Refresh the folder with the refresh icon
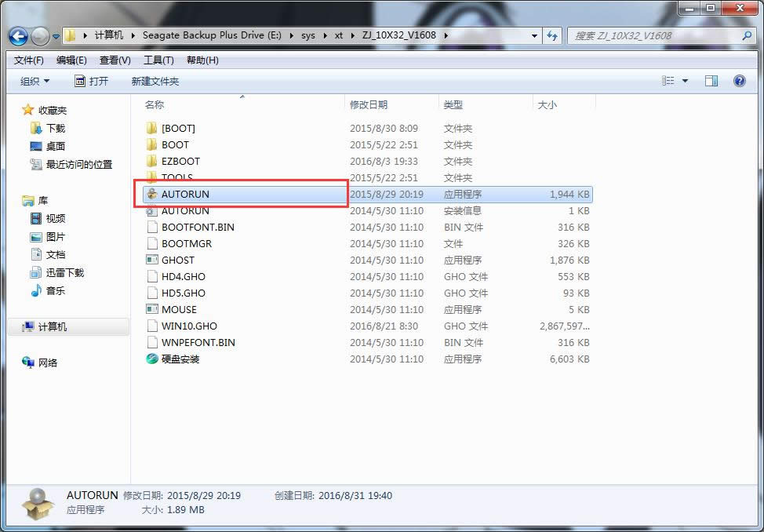Viewport: 764px width, 532px height. pos(552,35)
